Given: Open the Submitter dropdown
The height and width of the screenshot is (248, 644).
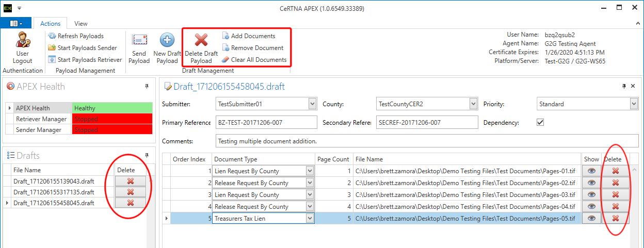Looking at the screenshot, I should pyautogui.click(x=312, y=104).
